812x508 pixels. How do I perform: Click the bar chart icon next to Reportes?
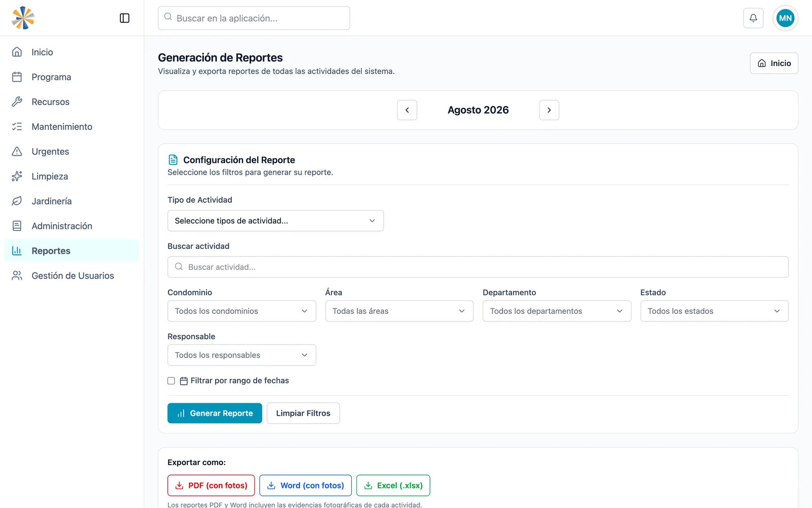17,251
